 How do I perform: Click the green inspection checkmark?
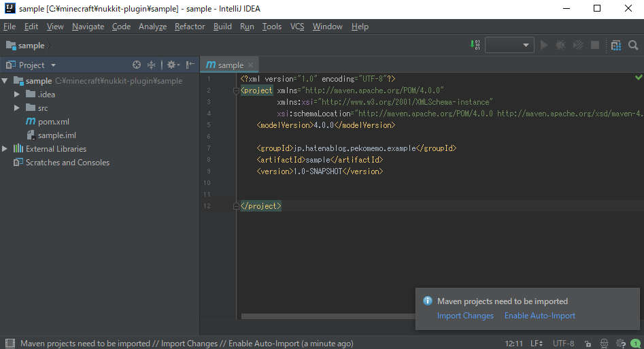(639, 78)
